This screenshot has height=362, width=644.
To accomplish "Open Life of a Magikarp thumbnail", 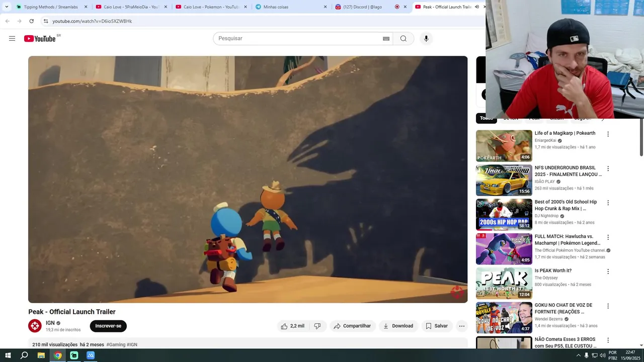I will [x=504, y=146].
